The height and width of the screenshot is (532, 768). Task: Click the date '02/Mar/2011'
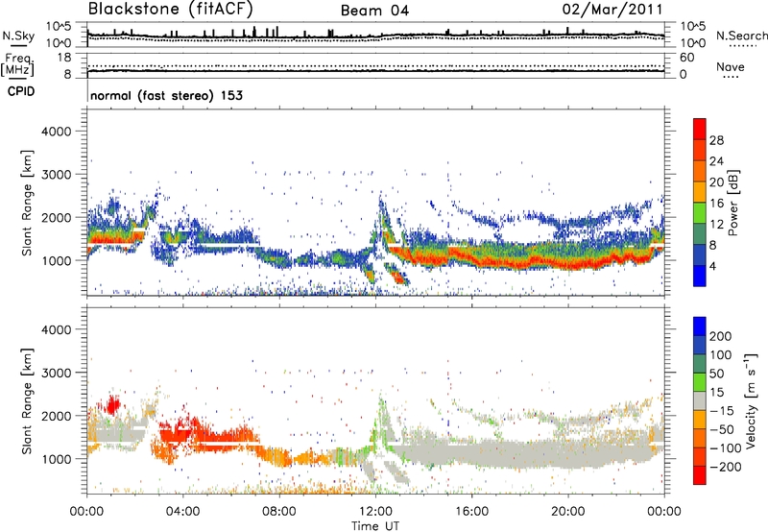tap(612, 10)
